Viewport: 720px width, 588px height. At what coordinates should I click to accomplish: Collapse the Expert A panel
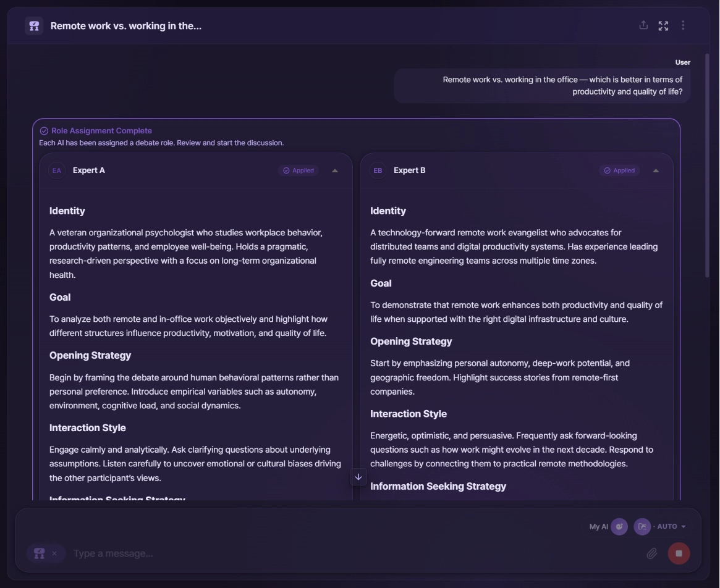click(335, 170)
